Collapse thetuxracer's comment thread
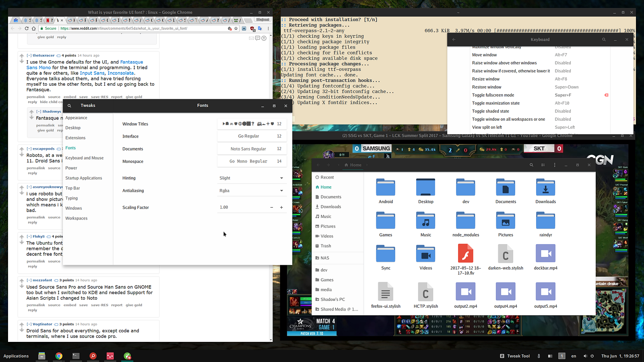This screenshot has height=362, width=644. point(29,56)
